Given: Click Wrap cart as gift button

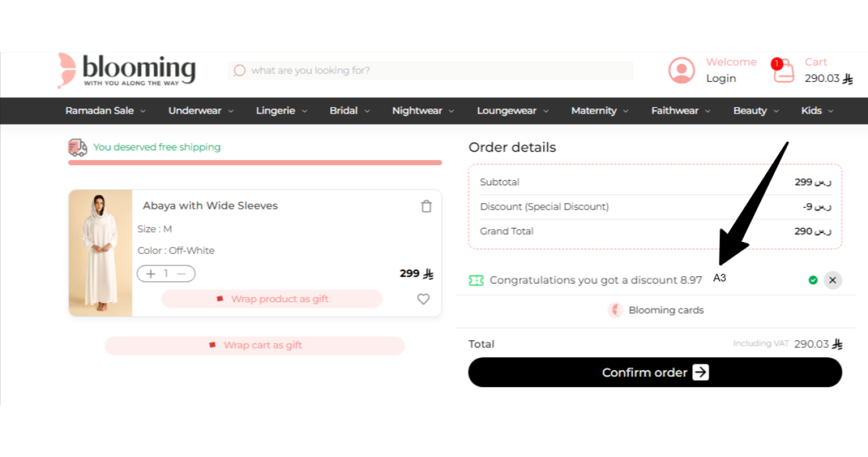Looking at the screenshot, I should [x=254, y=345].
